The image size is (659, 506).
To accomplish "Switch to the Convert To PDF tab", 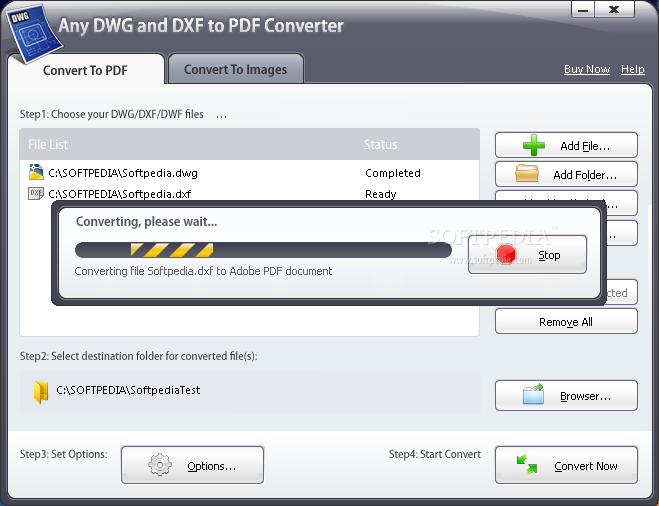I will pos(86,69).
